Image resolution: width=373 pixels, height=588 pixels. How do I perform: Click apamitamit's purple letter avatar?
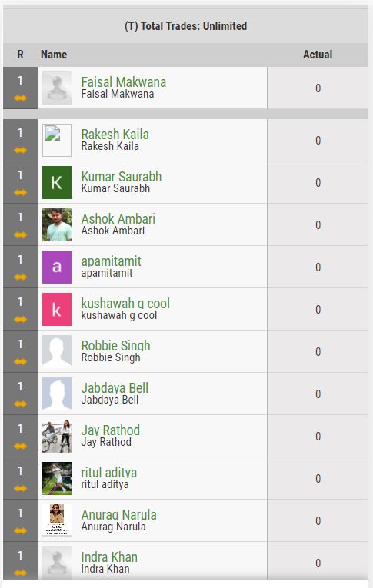(57, 267)
